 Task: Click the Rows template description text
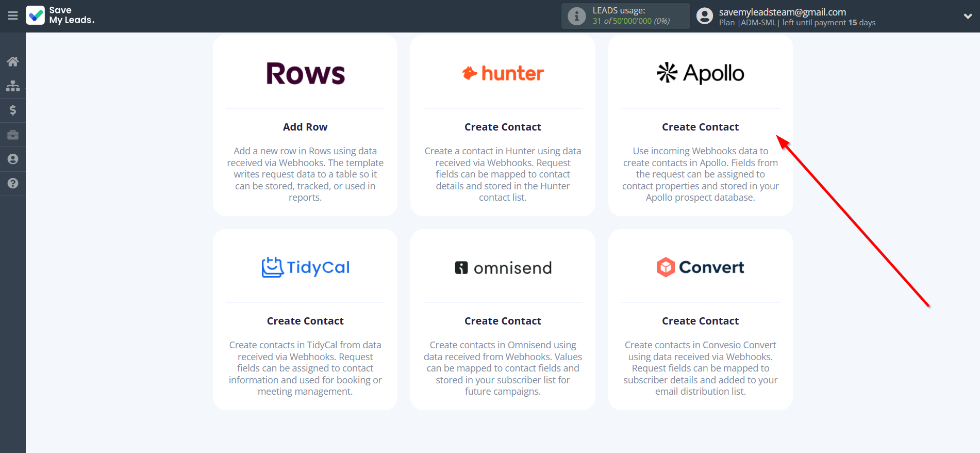[305, 174]
